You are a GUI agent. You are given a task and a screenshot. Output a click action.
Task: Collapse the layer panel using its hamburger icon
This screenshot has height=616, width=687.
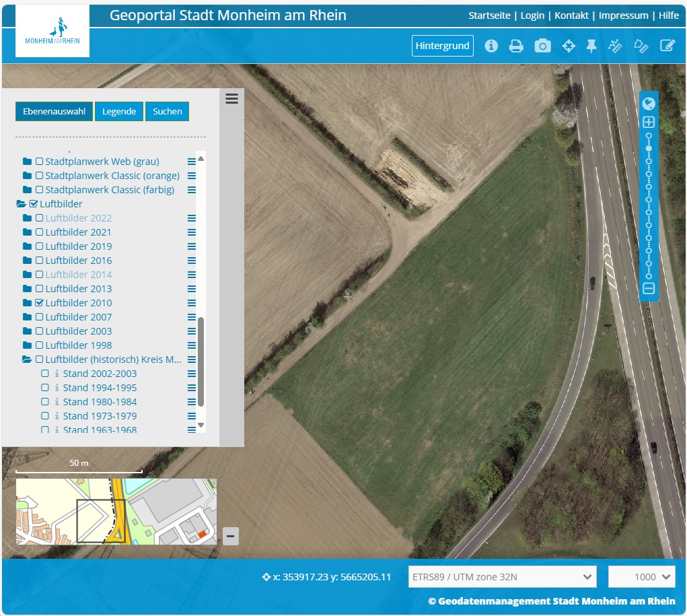click(x=231, y=98)
